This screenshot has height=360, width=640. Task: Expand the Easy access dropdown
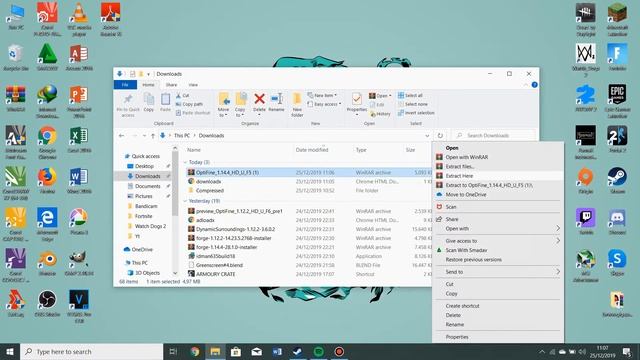click(x=324, y=104)
